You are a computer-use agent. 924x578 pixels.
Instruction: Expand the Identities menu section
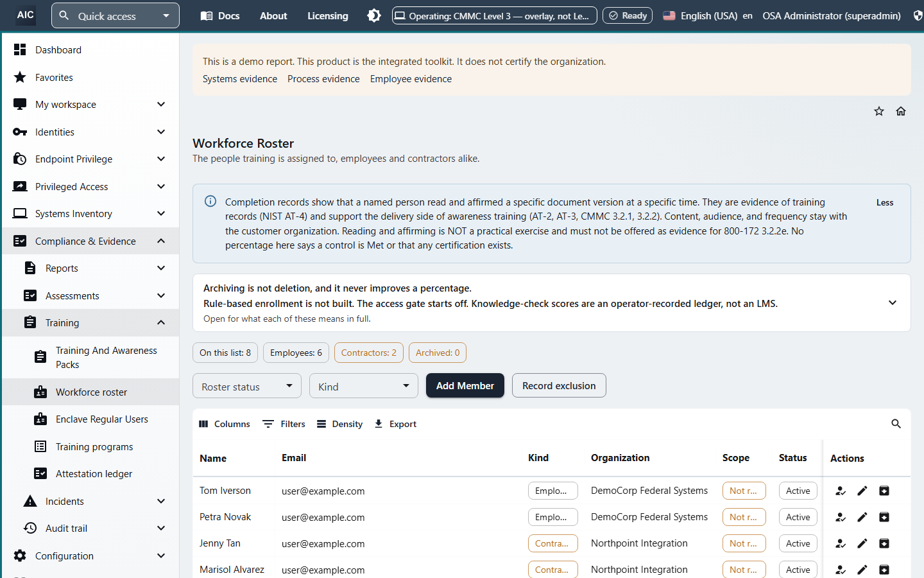(90, 132)
